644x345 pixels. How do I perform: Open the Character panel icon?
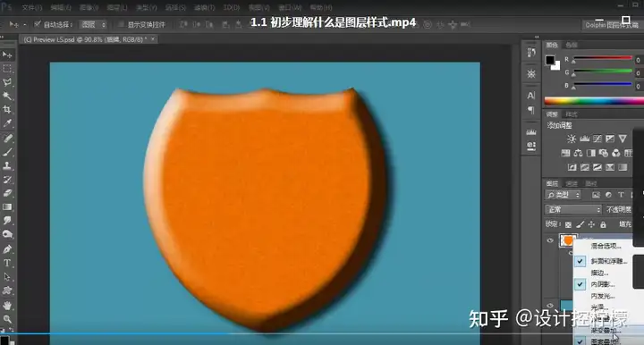(531, 96)
